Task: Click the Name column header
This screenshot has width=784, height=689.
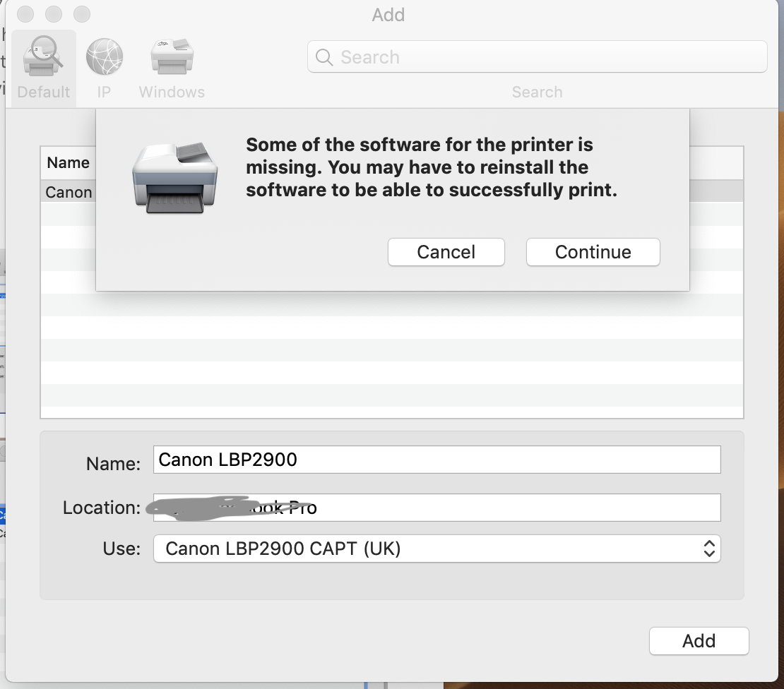Action: click(x=68, y=163)
